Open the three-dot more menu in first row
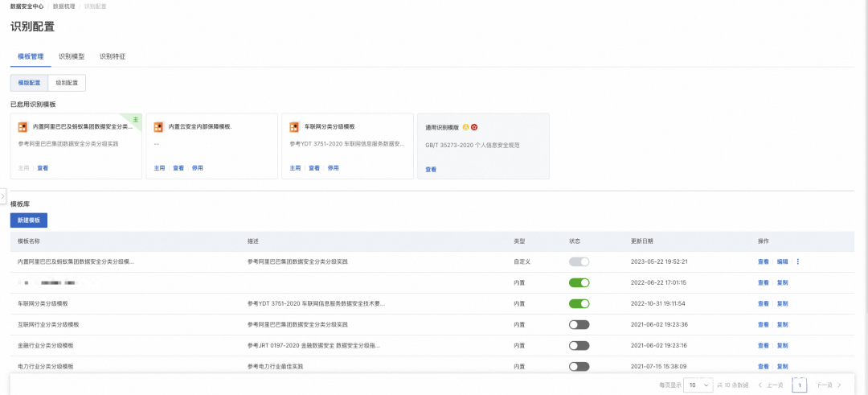 click(x=797, y=261)
